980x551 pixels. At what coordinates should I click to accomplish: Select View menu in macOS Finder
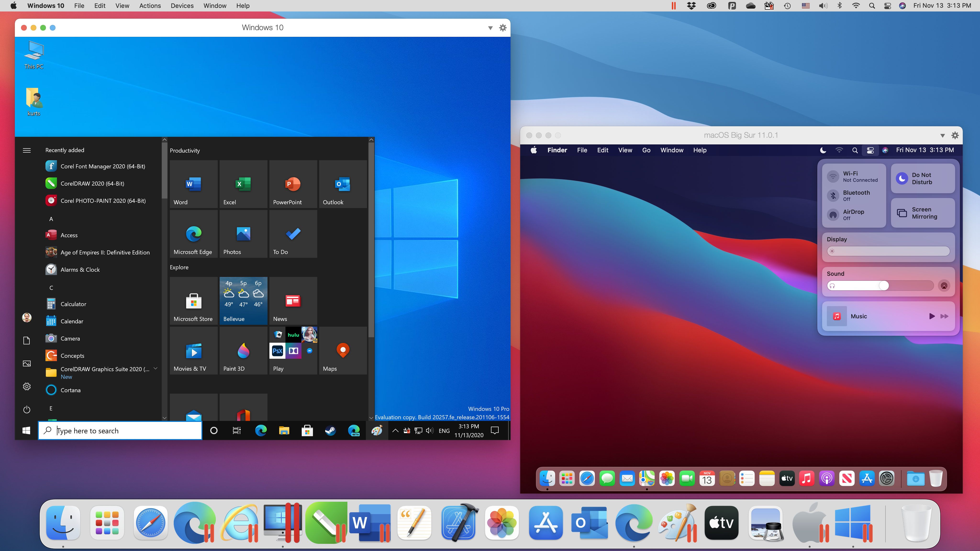(x=625, y=150)
